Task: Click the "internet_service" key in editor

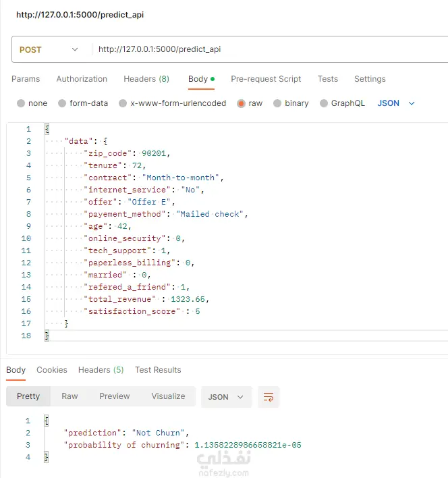Action: click(127, 190)
